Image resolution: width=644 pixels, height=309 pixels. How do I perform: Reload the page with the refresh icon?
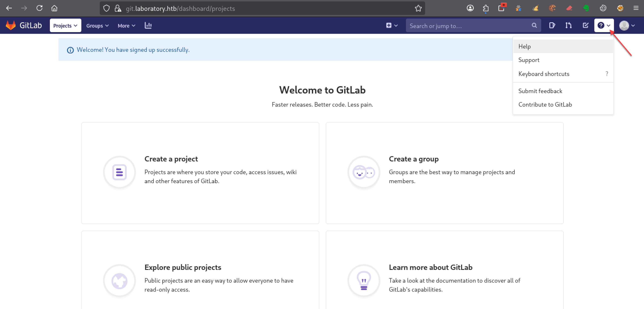39,8
